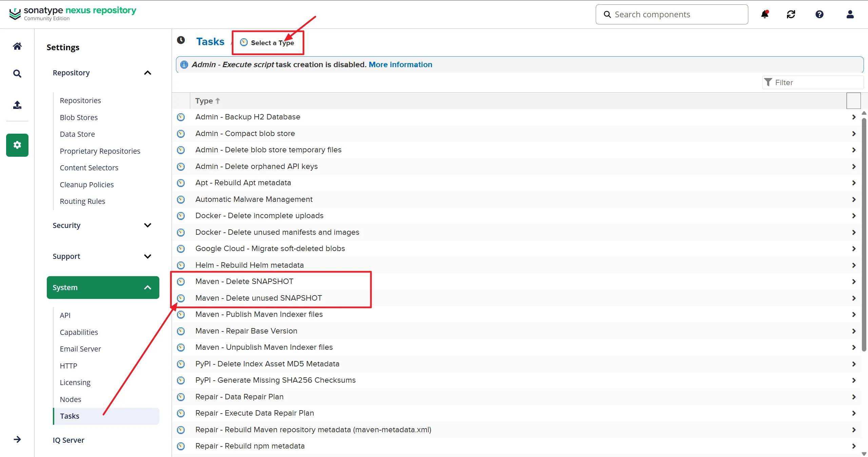Click clock icon beside Automatic Malware Management
The width and height of the screenshot is (868, 457).
pos(181,199)
